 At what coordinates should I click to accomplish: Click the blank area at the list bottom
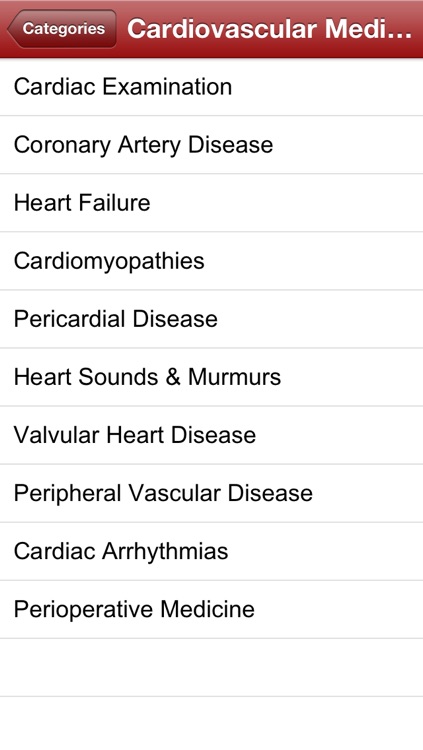[212, 723]
